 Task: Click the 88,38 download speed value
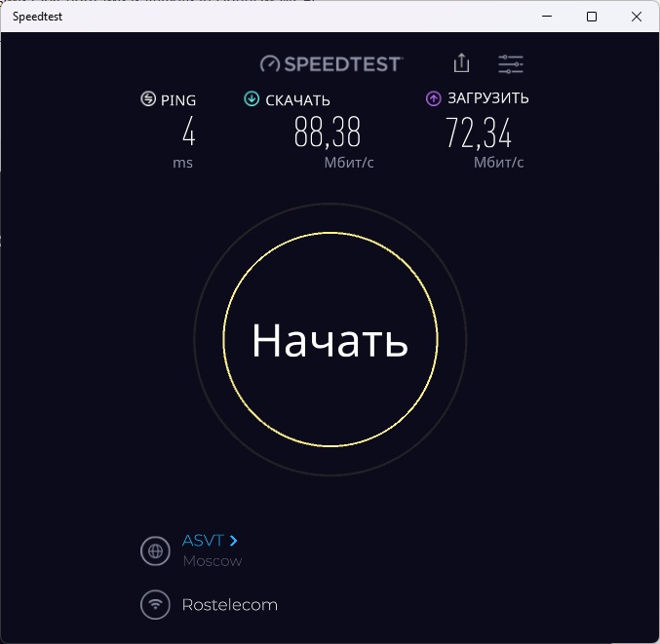pos(328,133)
